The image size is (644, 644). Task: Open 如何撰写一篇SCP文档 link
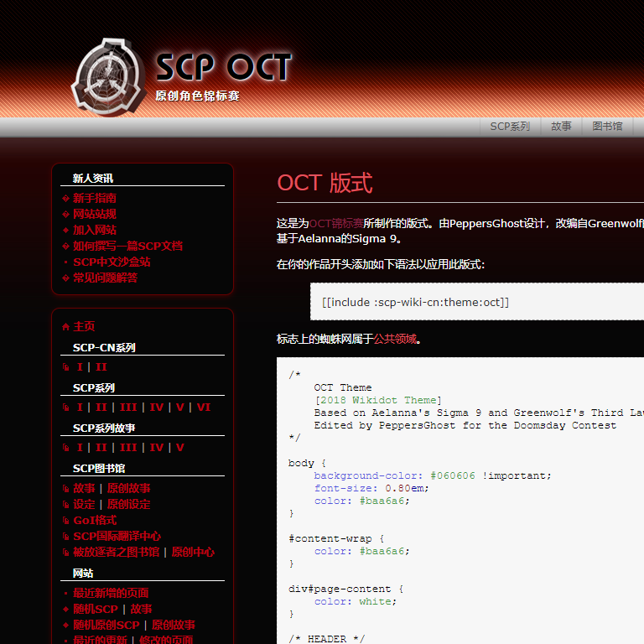pos(127,246)
